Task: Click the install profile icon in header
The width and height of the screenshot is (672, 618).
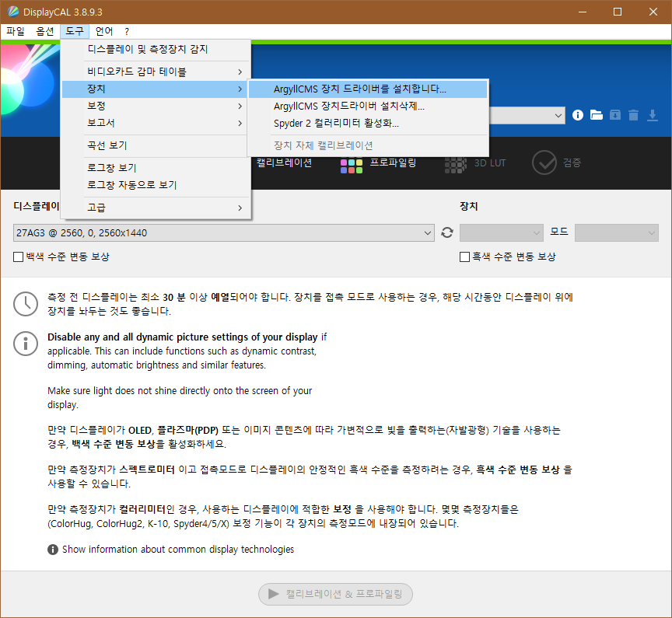Action: point(615,115)
